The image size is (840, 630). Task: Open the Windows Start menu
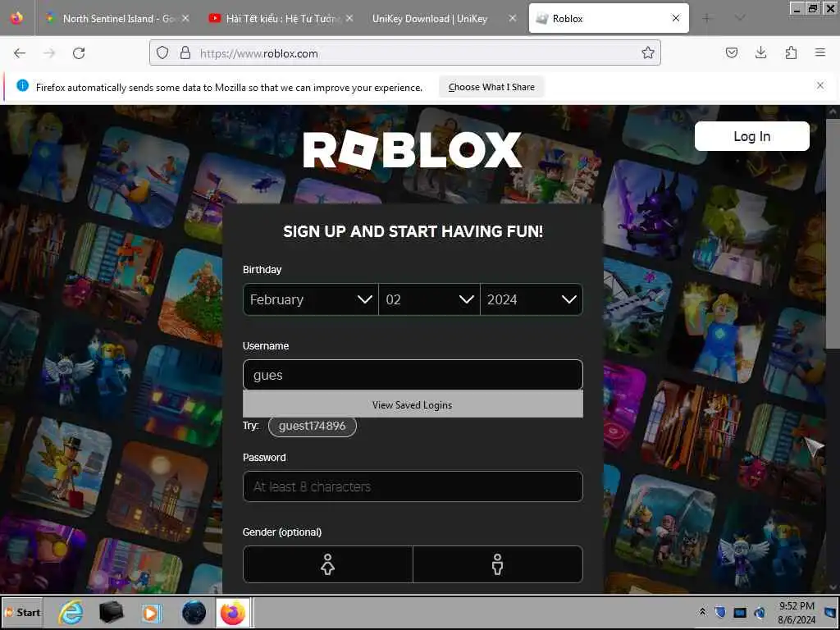[x=22, y=612]
